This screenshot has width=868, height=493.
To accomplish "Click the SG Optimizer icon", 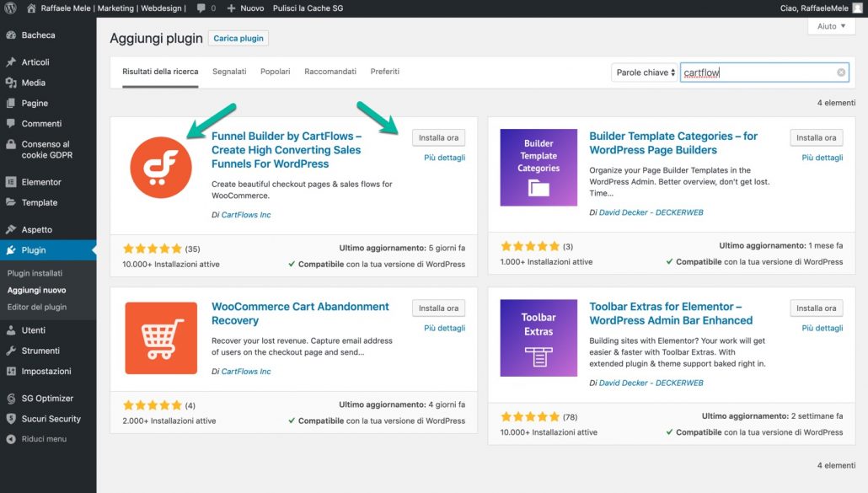I will pyautogui.click(x=11, y=399).
